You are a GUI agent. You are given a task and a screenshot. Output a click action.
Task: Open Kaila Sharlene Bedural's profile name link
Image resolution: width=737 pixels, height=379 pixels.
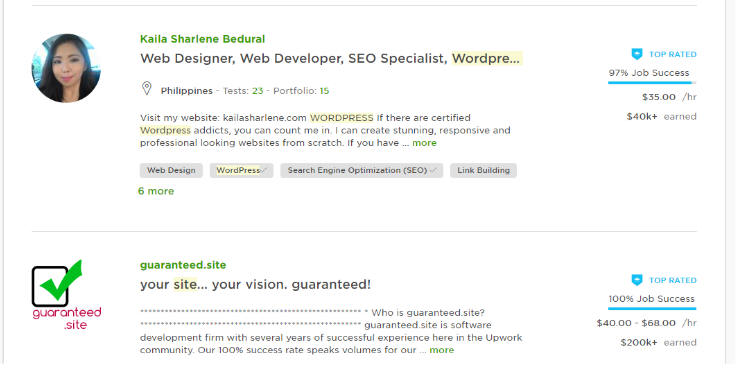click(203, 39)
